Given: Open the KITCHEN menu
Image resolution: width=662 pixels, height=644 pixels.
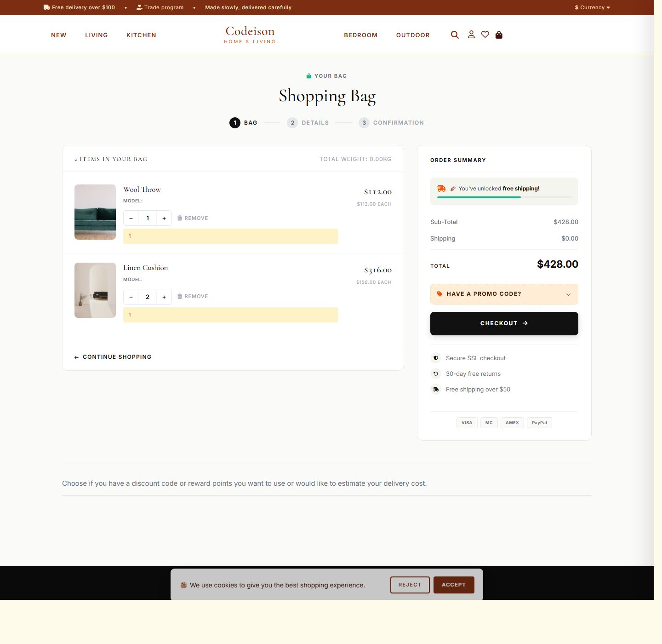Looking at the screenshot, I should pyautogui.click(x=141, y=35).
